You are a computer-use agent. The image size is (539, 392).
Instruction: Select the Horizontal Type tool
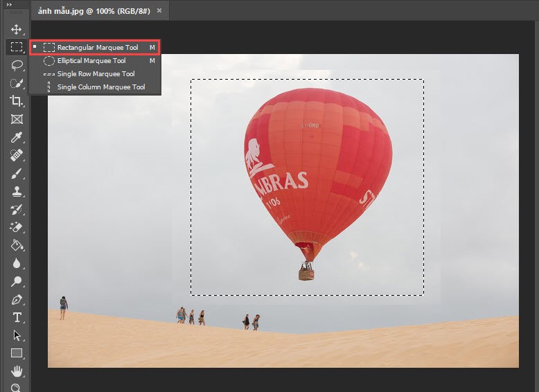(x=16, y=317)
